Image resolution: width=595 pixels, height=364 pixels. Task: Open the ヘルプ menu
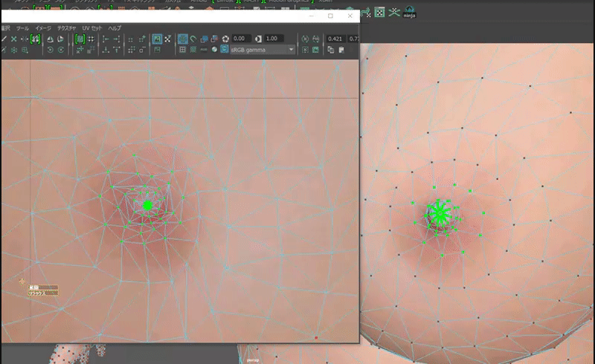[x=115, y=27]
